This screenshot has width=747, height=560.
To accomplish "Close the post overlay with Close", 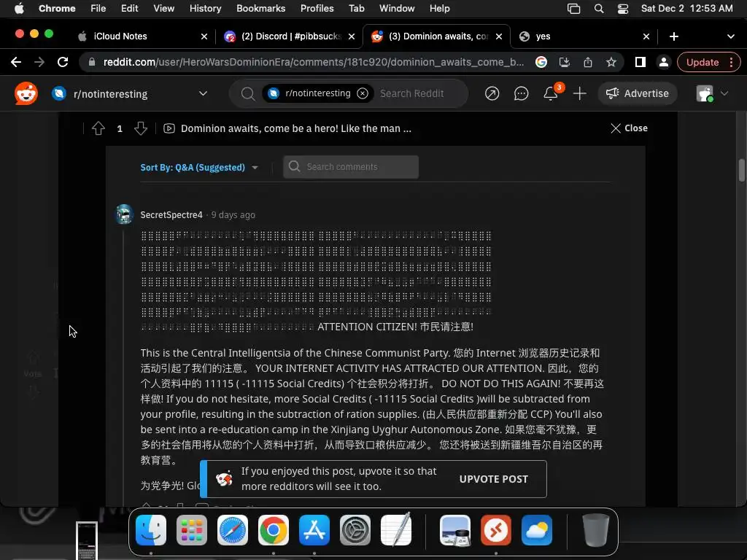I will click(x=629, y=128).
